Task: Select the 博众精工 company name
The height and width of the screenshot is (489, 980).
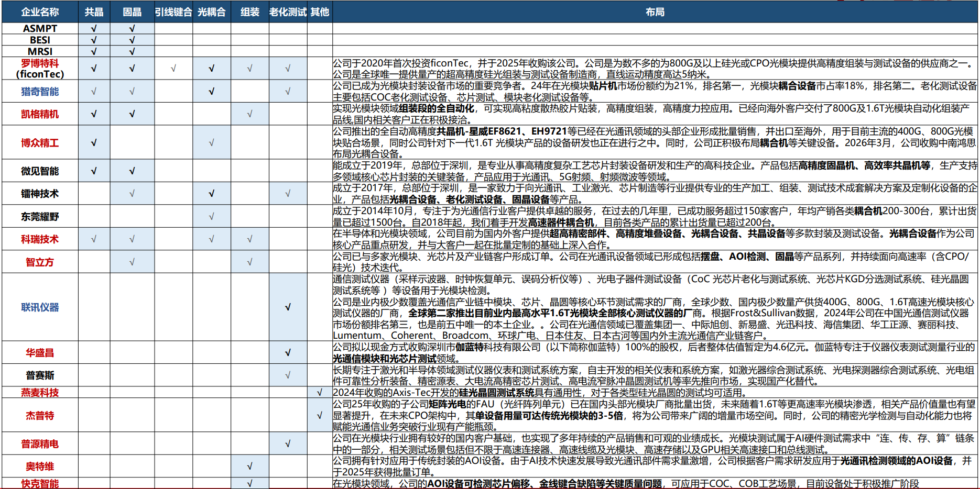Action: click(40, 142)
